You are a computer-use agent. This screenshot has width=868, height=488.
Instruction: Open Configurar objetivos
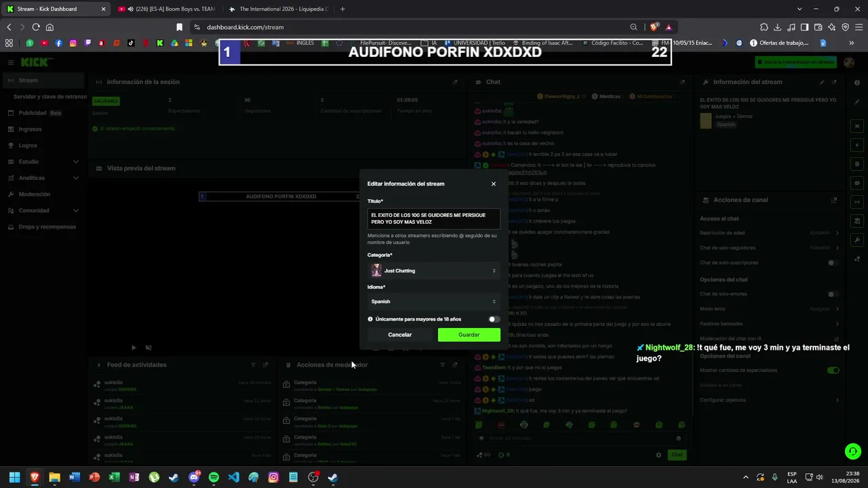[x=770, y=400]
